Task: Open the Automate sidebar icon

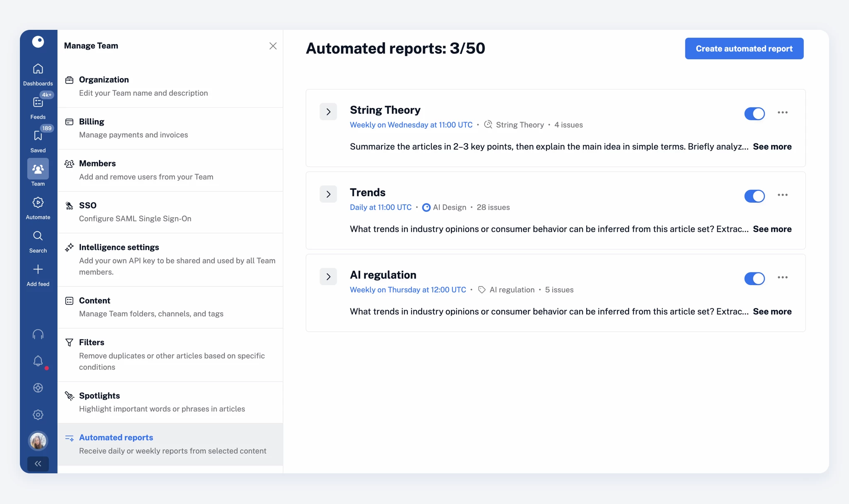Action: pyautogui.click(x=38, y=203)
